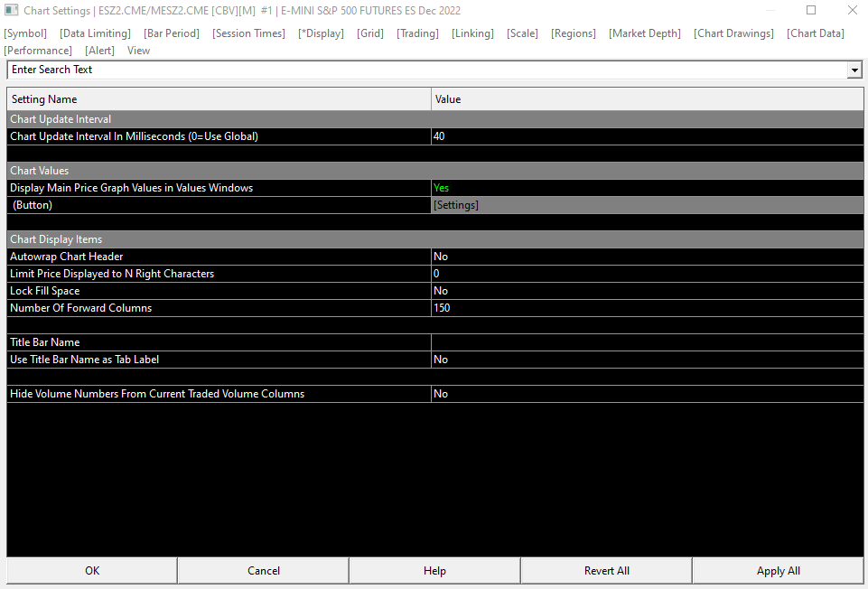
Task: Toggle the Lock Fill Space No value
Action: pos(647,291)
